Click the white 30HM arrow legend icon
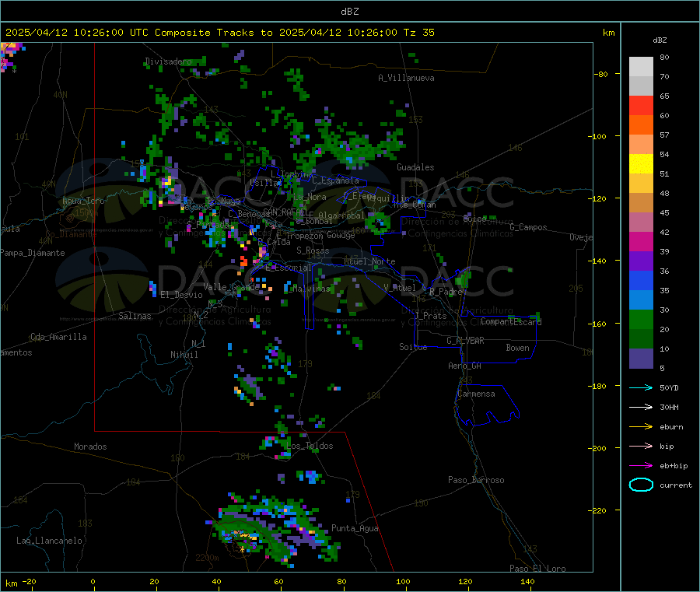 (641, 407)
